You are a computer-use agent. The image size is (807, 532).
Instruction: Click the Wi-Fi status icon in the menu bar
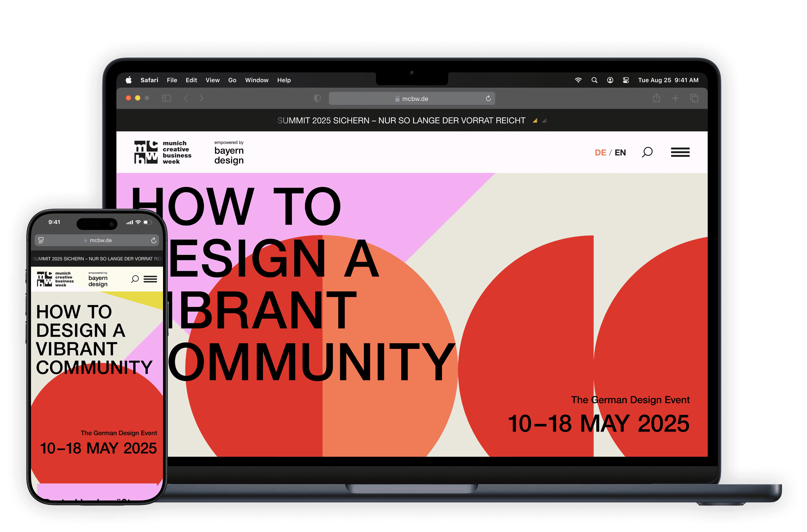[578, 80]
